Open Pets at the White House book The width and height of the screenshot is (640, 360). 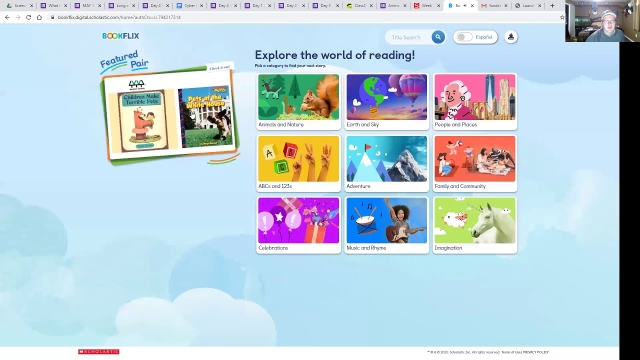pos(206,116)
